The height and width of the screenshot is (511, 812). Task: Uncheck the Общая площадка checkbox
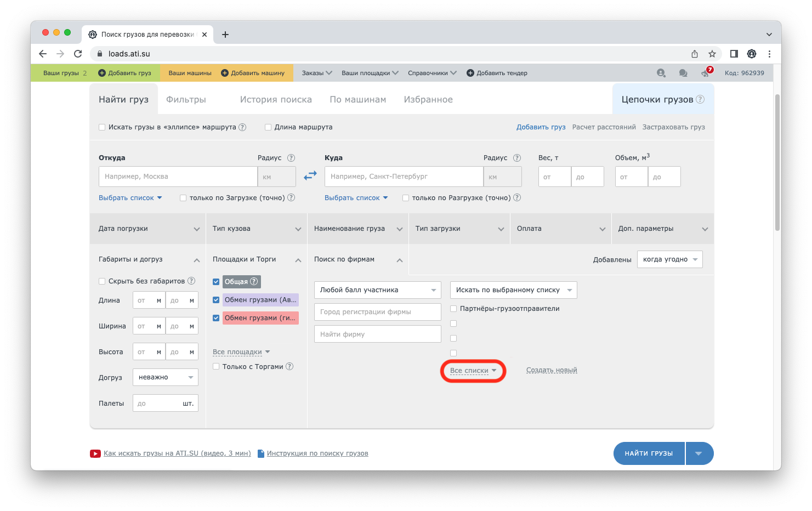(216, 282)
